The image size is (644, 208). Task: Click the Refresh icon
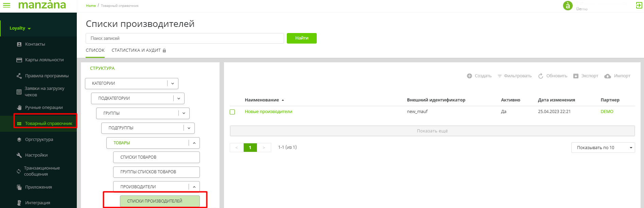[x=541, y=76]
